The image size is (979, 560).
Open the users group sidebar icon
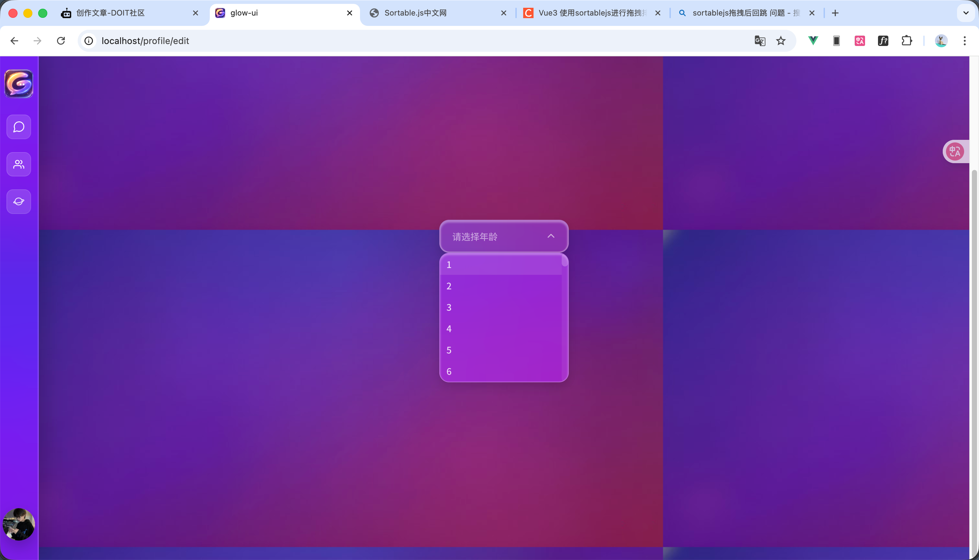coord(18,164)
